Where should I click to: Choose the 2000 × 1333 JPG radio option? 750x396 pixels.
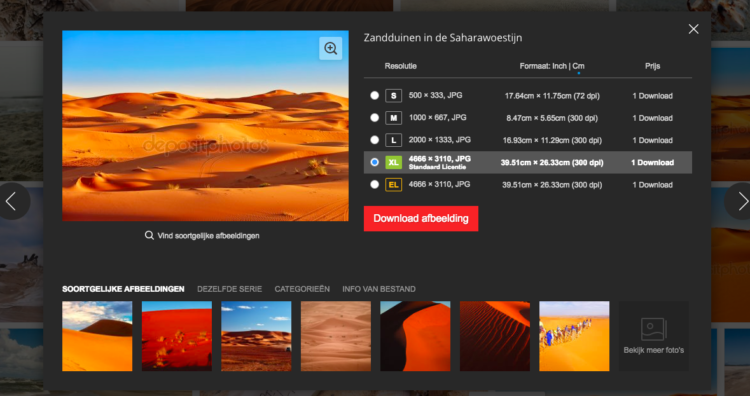pyautogui.click(x=375, y=140)
